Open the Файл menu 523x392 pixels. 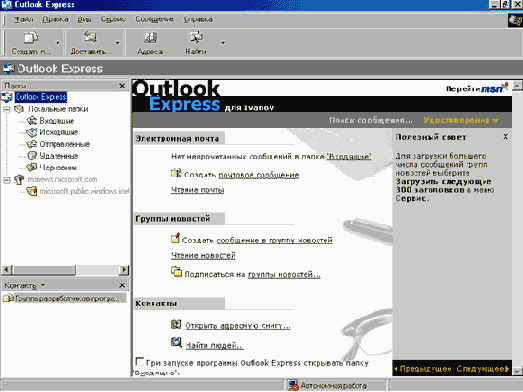[23, 19]
